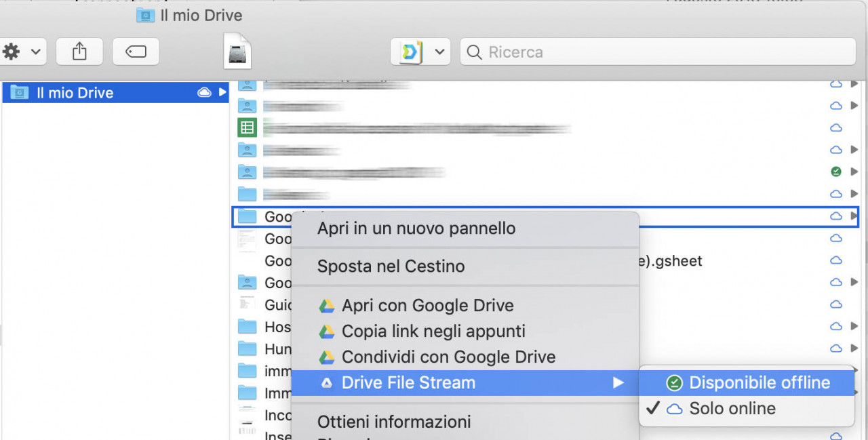Choose Apri con Google Drive
This screenshot has height=440, width=868.
point(465,305)
